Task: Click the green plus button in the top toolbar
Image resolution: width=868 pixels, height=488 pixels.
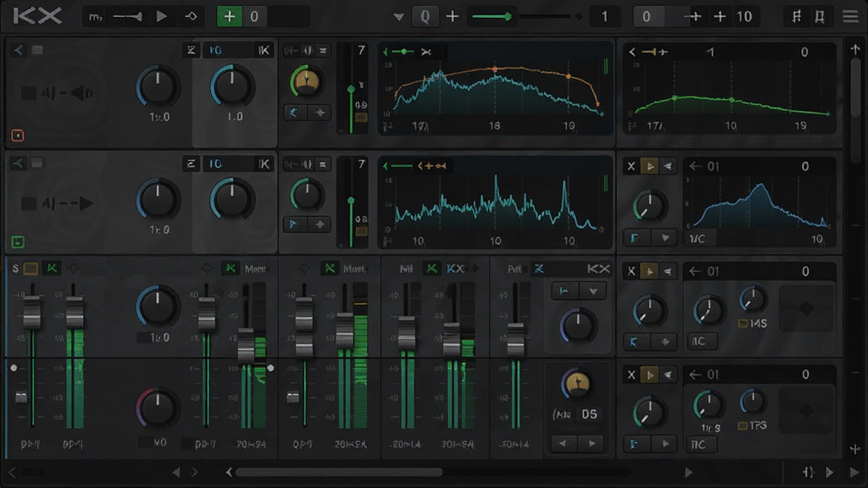Action: (229, 17)
